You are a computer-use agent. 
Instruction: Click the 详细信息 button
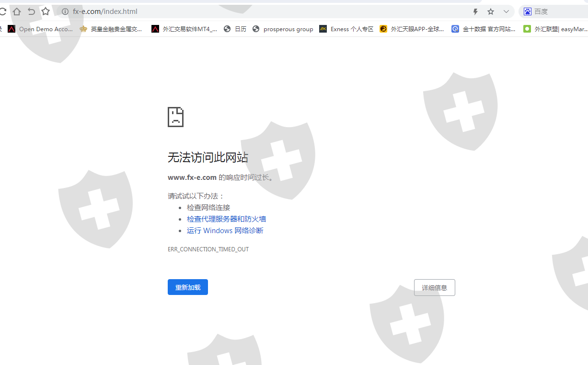click(x=435, y=288)
